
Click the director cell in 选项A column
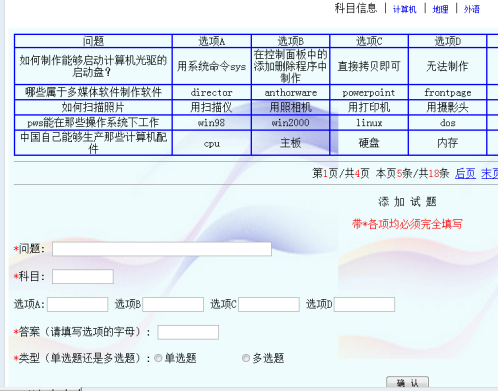(x=211, y=92)
